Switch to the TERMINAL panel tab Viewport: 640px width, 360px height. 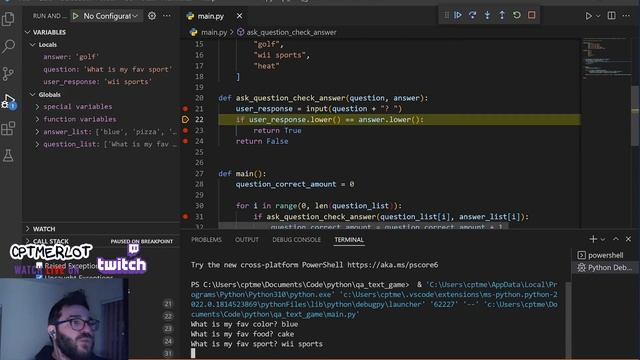[x=349, y=240]
